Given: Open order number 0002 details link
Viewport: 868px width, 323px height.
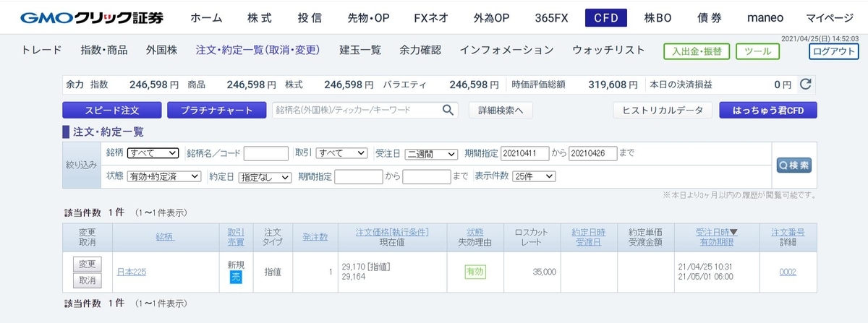Looking at the screenshot, I should click(788, 272).
